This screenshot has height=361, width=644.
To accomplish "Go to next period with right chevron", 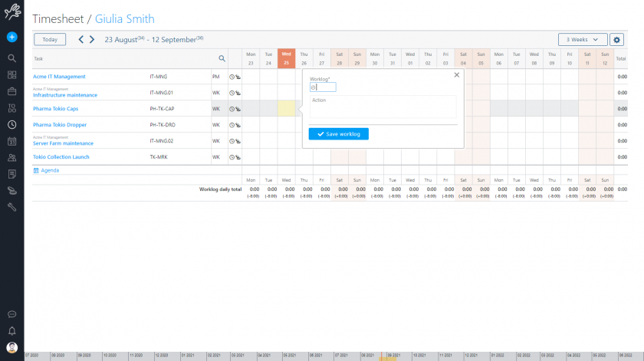I will pyautogui.click(x=92, y=39).
